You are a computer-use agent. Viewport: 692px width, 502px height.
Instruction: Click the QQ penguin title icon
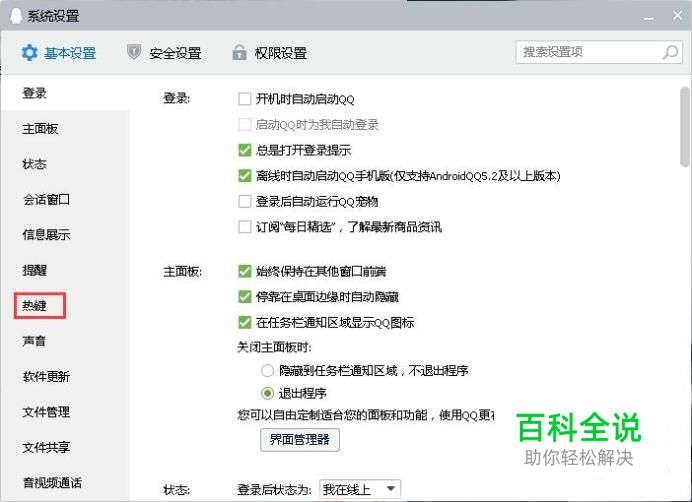[16, 16]
